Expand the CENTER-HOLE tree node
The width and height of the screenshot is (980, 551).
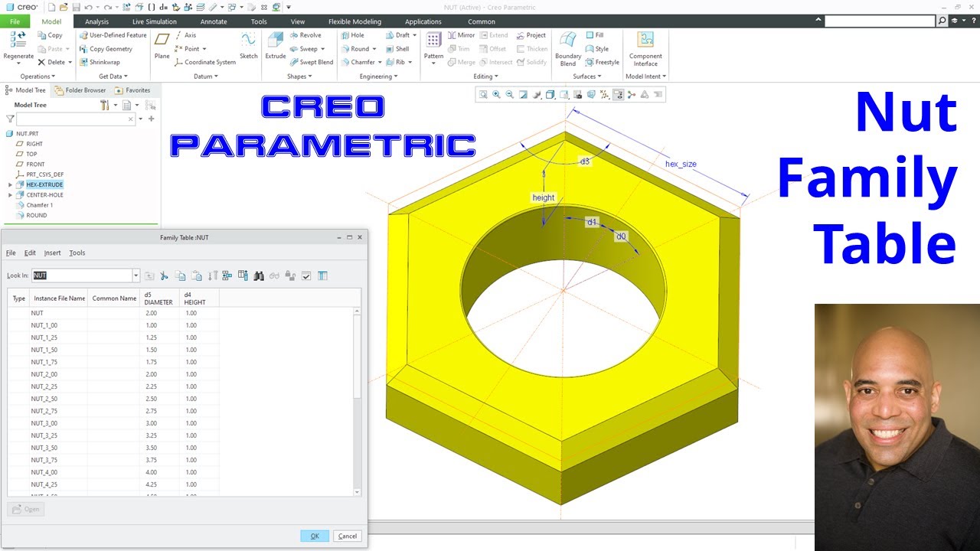point(10,195)
